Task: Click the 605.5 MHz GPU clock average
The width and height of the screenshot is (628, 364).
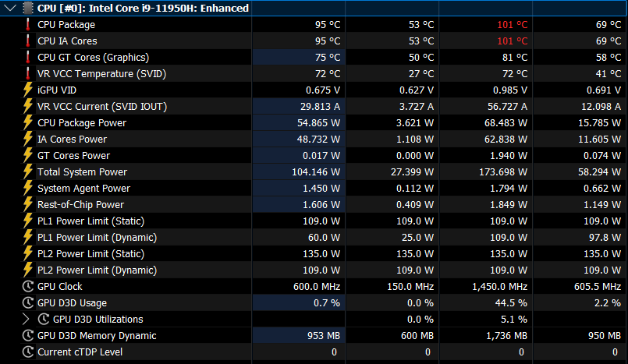Action: (x=598, y=287)
